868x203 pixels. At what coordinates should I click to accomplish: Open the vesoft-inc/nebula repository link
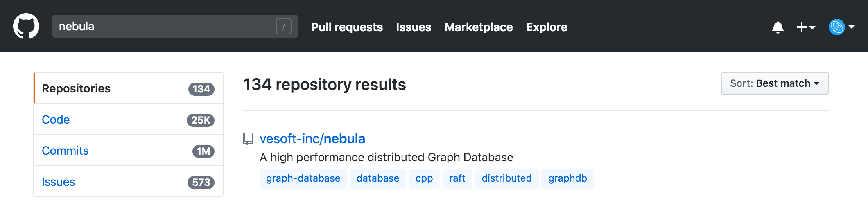[x=312, y=139]
